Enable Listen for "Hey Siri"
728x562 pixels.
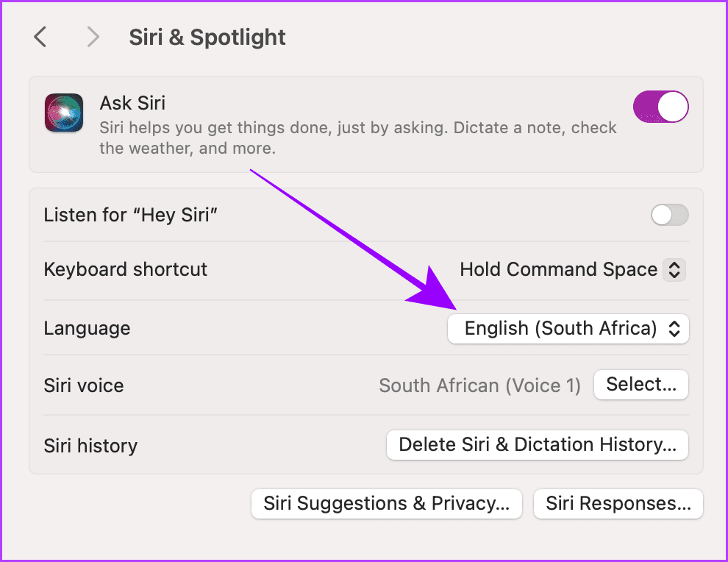coord(669,215)
